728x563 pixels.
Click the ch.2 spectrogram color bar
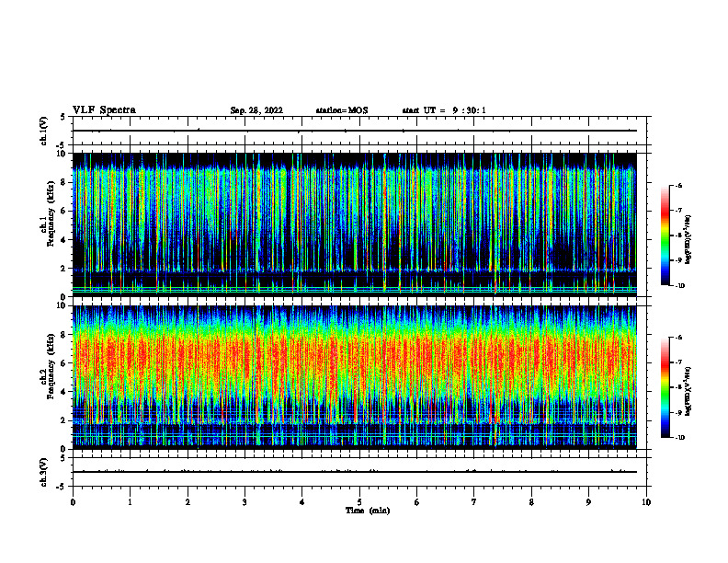665,387
